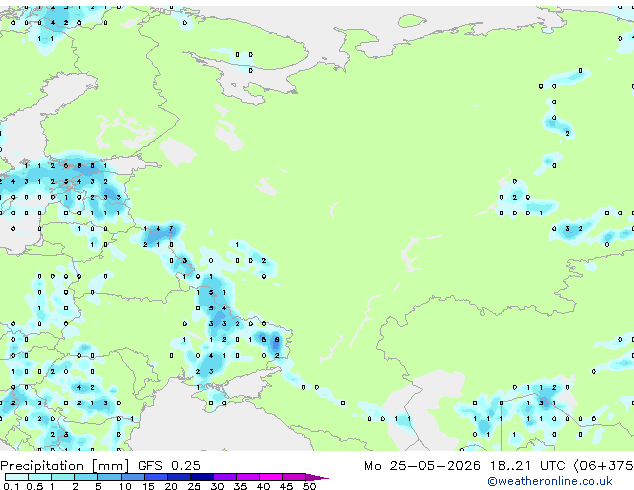This screenshot has height=490, width=634.
Task: Click the 40–45 mm magenta legend swatch
Action: click(271, 477)
